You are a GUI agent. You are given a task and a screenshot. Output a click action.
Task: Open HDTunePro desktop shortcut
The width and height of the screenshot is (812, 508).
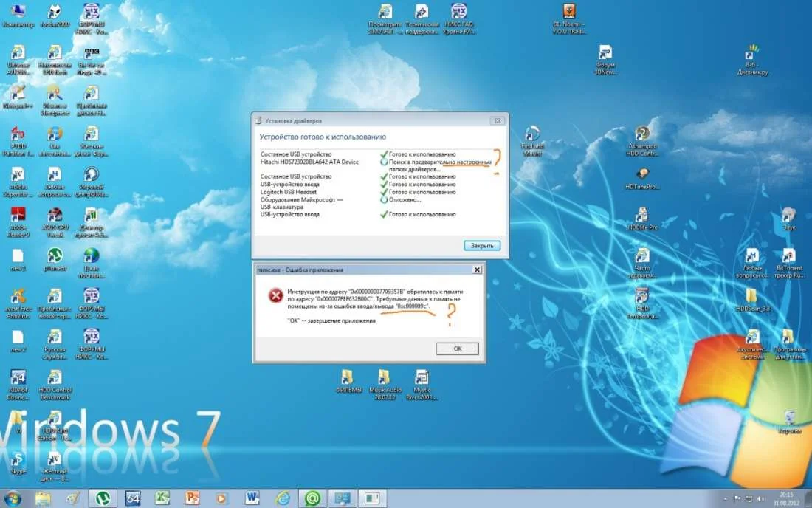pyautogui.click(x=642, y=177)
